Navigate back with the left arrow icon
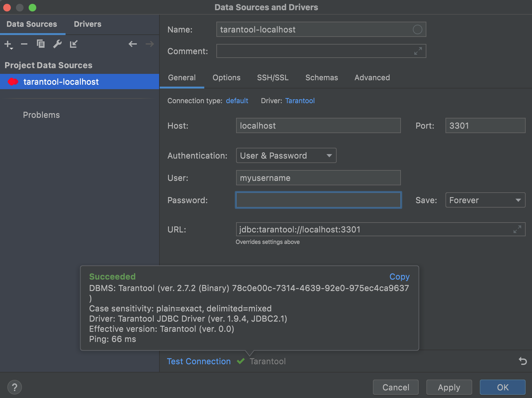The width and height of the screenshot is (532, 398). 133,44
